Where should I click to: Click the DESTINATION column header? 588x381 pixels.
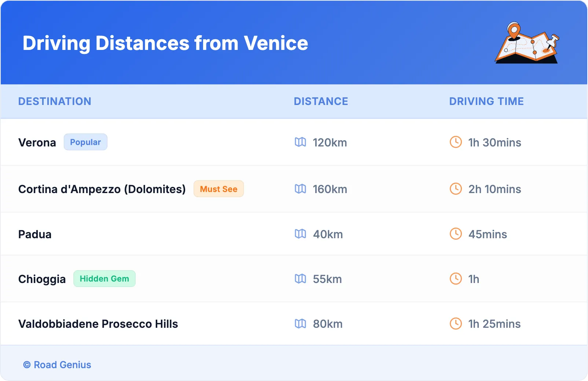[55, 101]
